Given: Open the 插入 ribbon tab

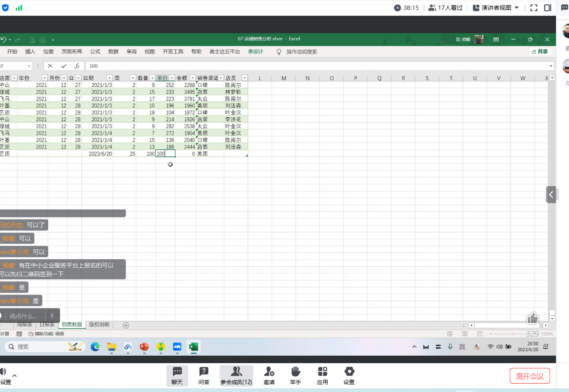Looking at the screenshot, I should click(30, 52).
